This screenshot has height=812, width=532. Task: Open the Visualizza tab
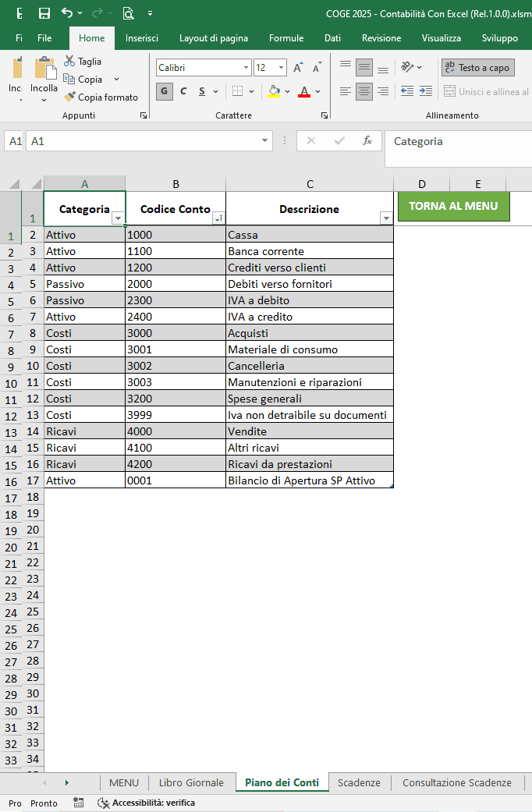441,37
